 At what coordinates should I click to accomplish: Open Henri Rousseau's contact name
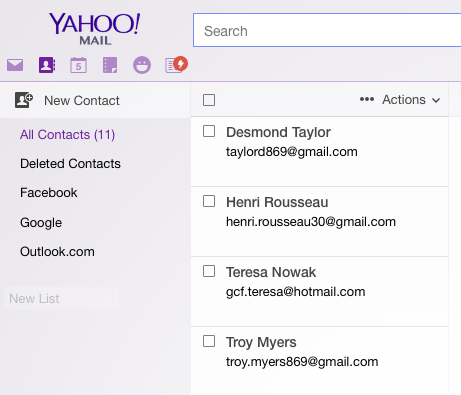click(x=277, y=202)
